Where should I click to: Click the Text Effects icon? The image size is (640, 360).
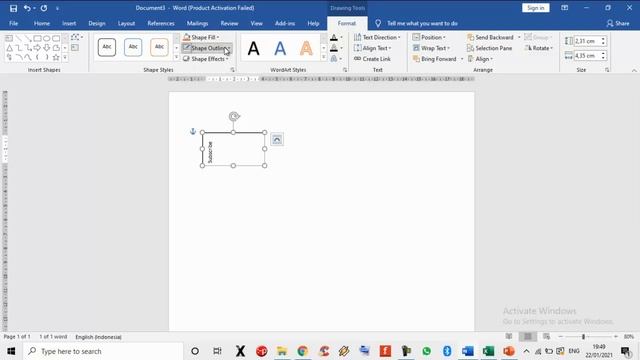(x=334, y=59)
